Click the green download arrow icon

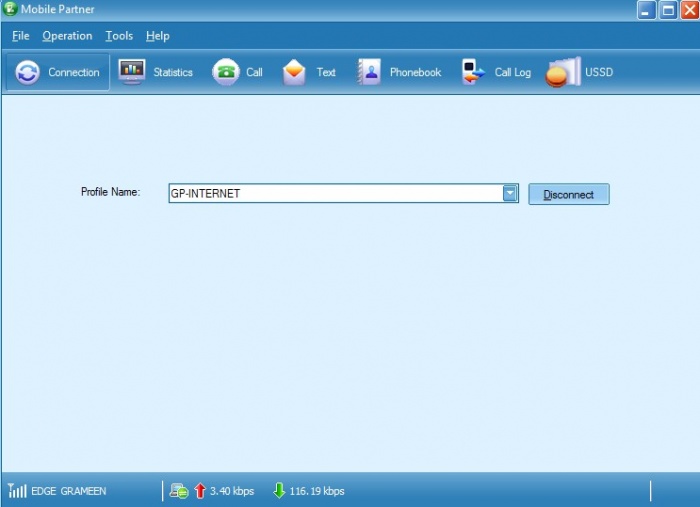(x=279, y=490)
